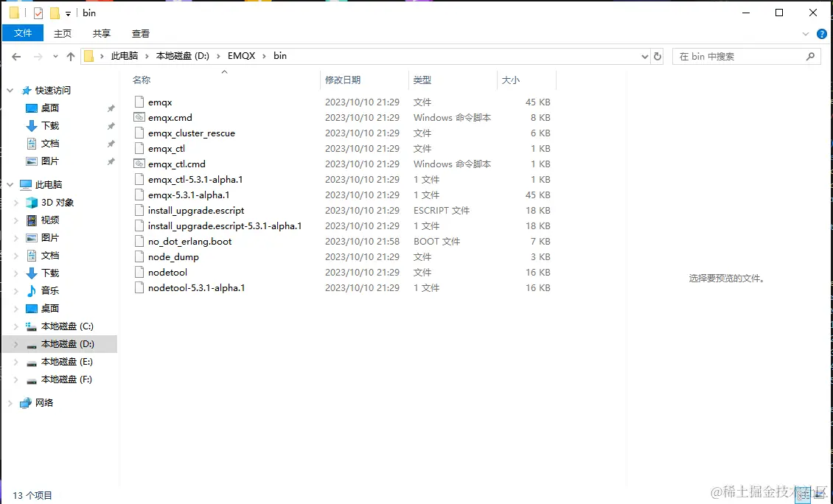Click 本地磁盘 (D:) in the breadcrumb

pyautogui.click(x=183, y=56)
